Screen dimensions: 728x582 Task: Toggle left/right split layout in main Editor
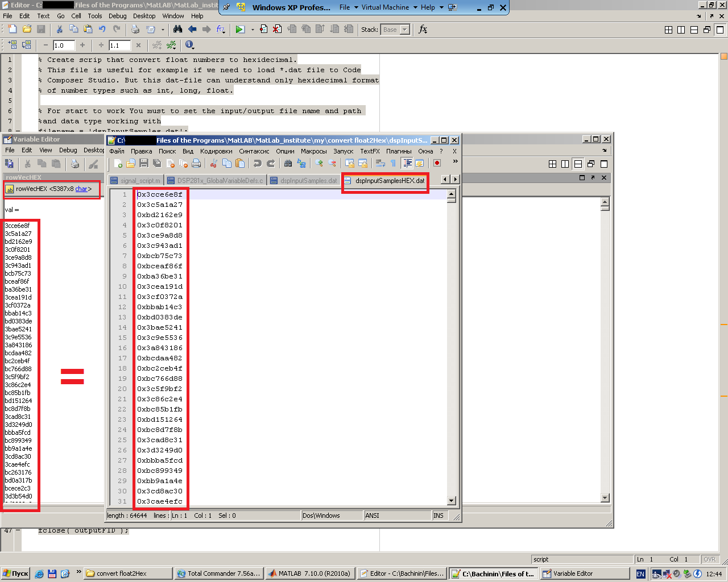[681, 30]
